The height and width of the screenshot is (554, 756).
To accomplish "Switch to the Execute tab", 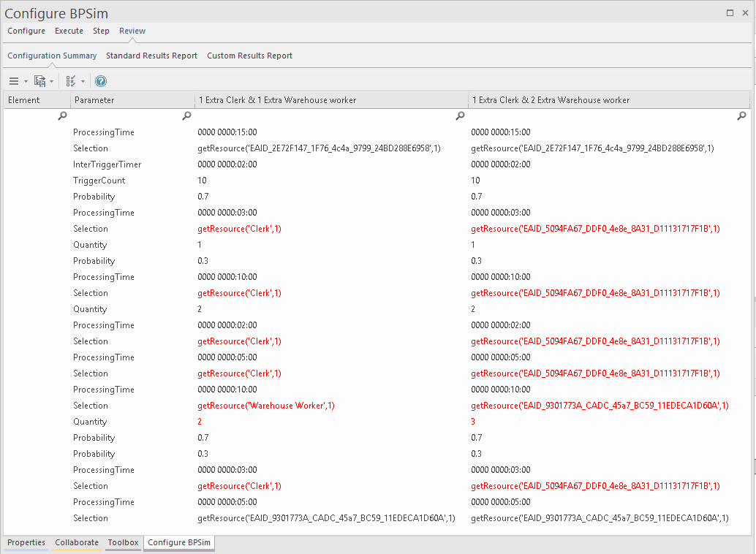I will (x=69, y=31).
